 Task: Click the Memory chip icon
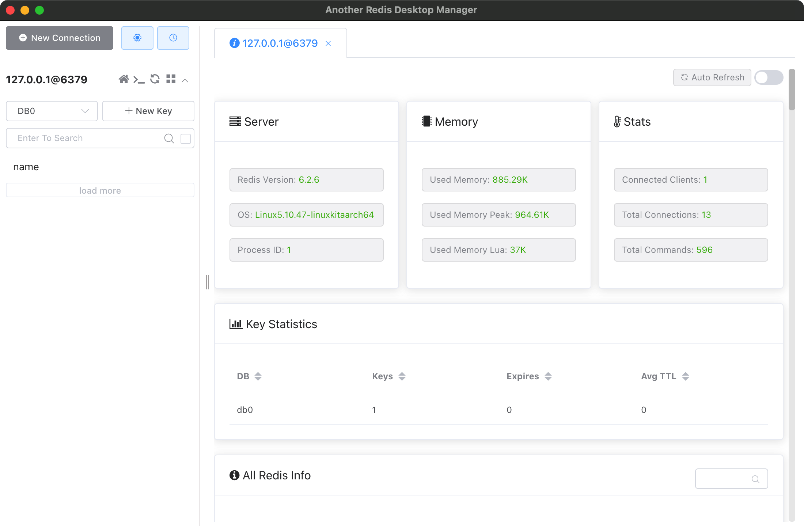tap(426, 121)
